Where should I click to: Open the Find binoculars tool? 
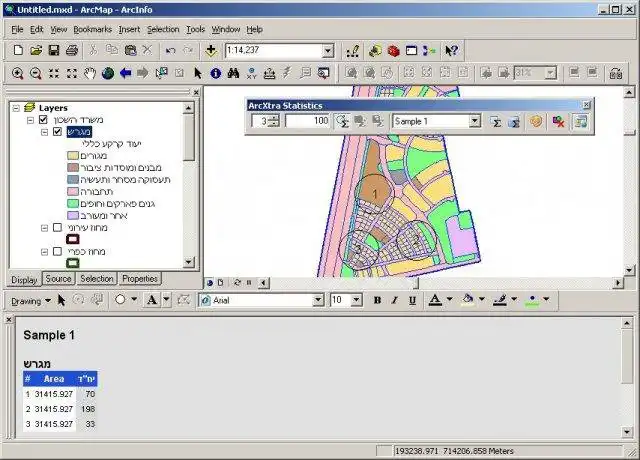[x=233, y=73]
